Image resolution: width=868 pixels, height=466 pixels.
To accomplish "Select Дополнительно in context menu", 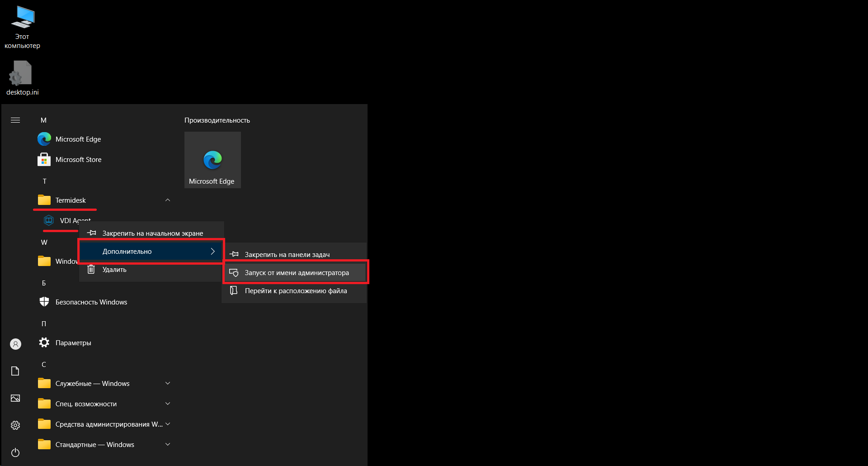I will 151,251.
